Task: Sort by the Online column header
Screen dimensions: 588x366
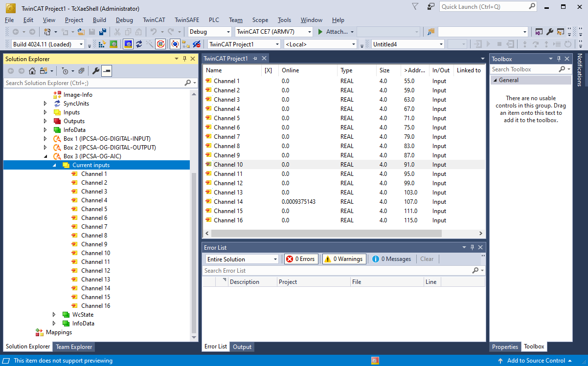Action: click(x=308, y=70)
